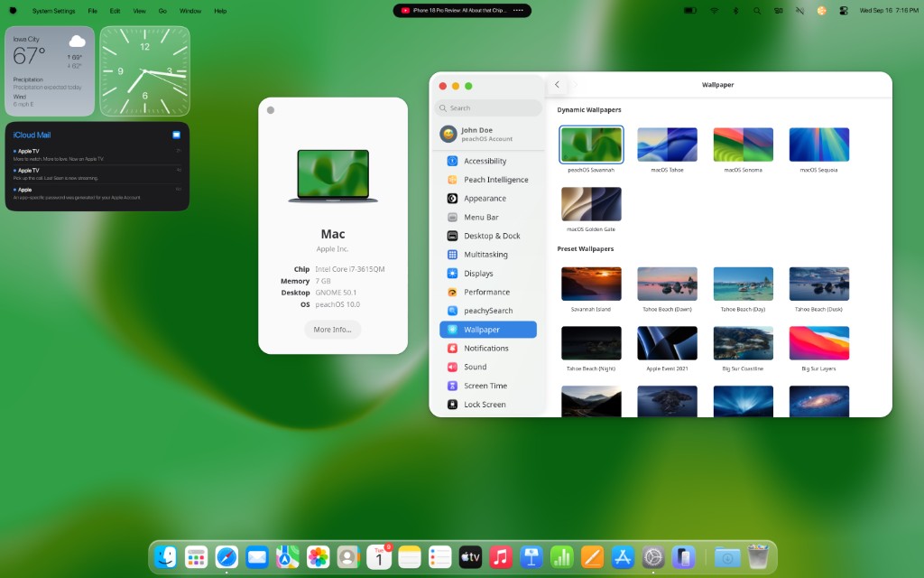
Task: Open Calendar from the dock
Action: click(x=379, y=556)
